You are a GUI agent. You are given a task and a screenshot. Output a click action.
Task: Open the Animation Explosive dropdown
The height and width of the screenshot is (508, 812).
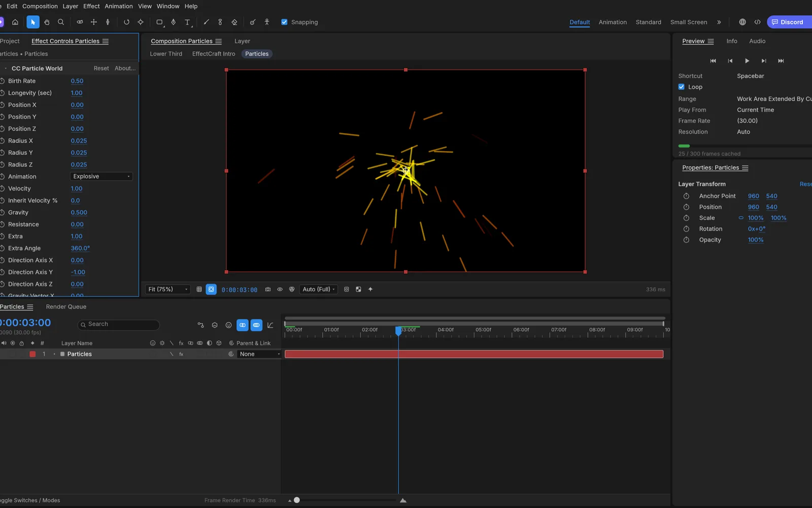coord(101,176)
